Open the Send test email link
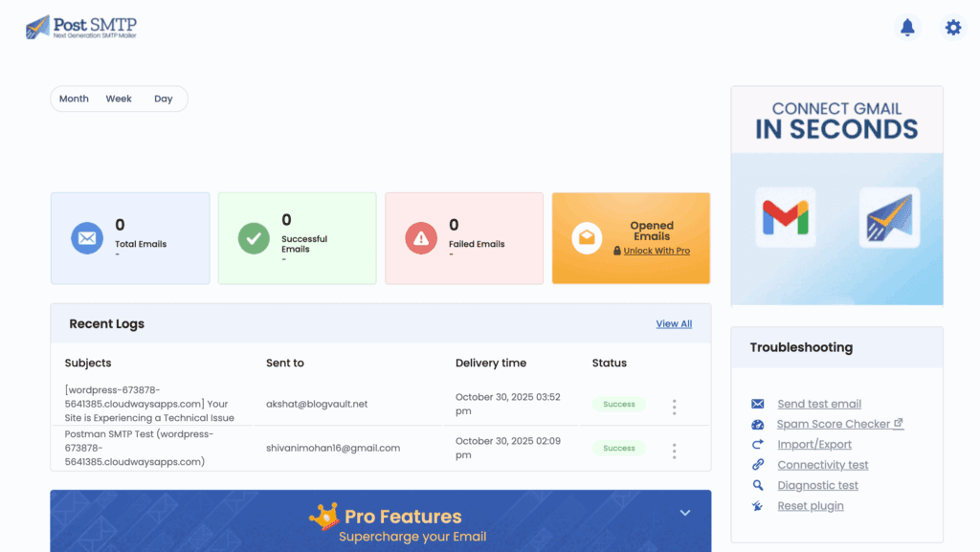 [x=819, y=404]
